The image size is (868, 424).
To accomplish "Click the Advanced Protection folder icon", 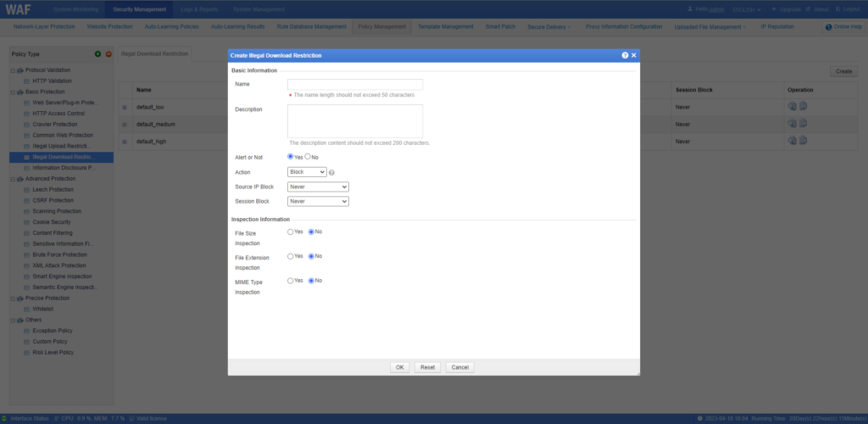I will click(x=20, y=179).
